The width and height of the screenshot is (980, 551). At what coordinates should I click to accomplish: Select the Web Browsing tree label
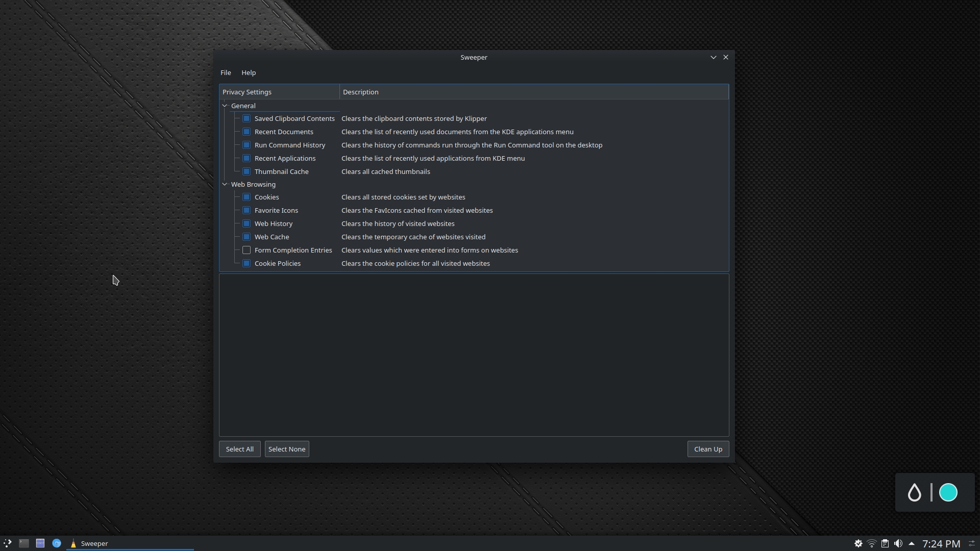coord(253,184)
